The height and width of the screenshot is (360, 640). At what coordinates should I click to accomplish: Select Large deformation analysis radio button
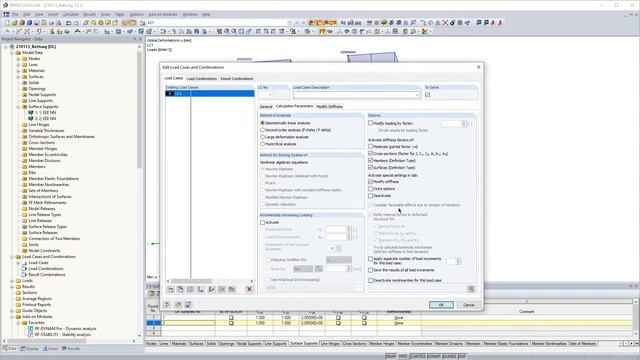(262, 137)
